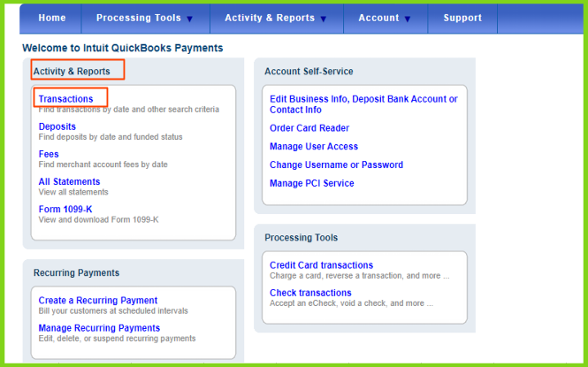Select text 'View and download Form 1099-K'
Screen dimensions: 588x367
98,219
